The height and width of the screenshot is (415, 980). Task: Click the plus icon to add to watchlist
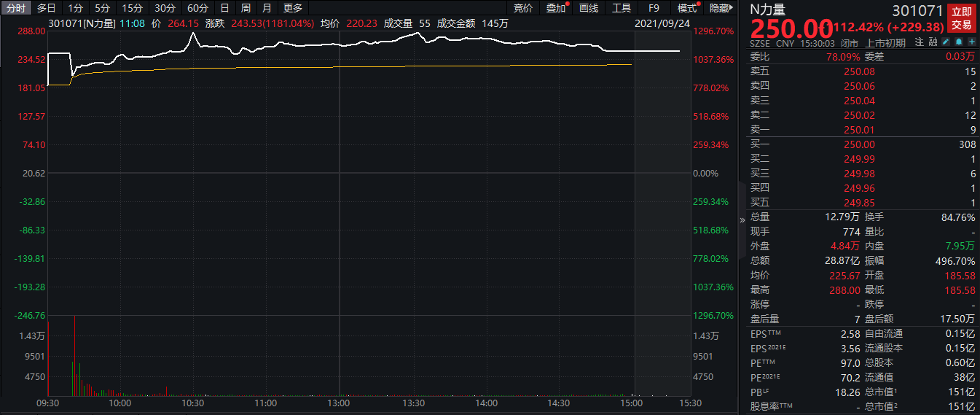coord(971,43)
